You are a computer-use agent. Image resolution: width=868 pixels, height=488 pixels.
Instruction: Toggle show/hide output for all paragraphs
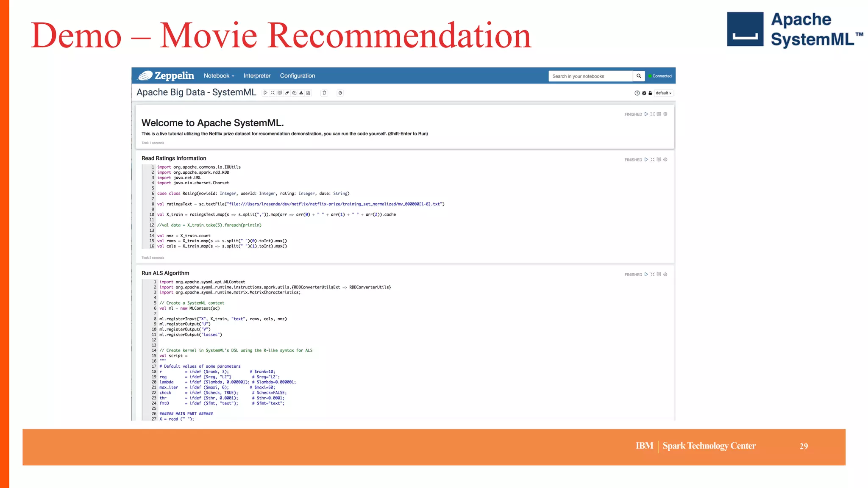click(280, 93)
